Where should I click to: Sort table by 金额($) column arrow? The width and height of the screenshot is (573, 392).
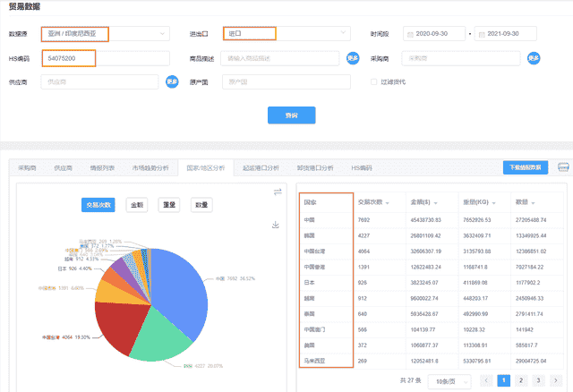pos(436,203)
